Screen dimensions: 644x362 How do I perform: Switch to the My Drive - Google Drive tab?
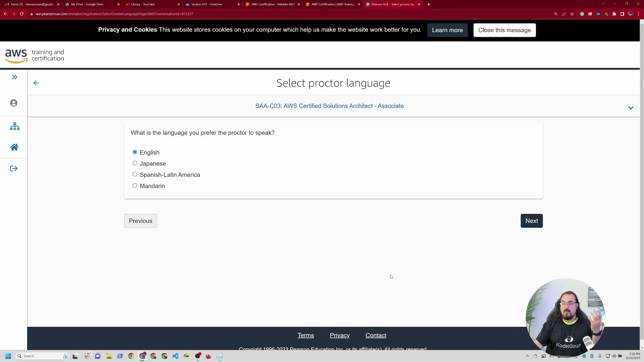point(87,4)
